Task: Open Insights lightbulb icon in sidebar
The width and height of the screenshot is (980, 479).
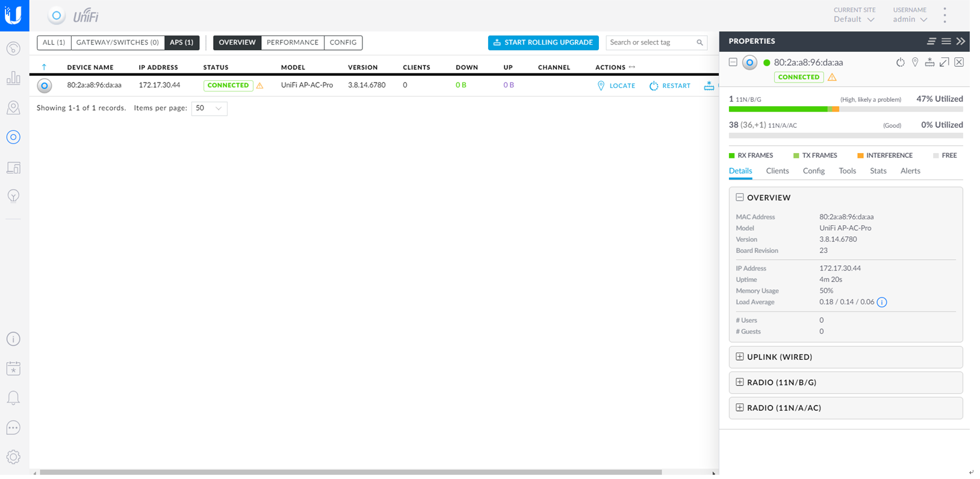Action: [x=13, y=196]
